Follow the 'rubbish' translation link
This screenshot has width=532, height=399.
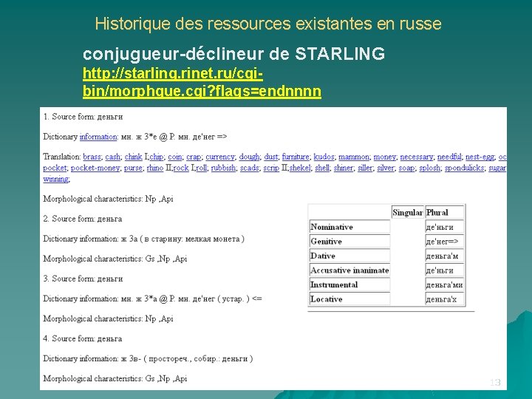(223, 168)
